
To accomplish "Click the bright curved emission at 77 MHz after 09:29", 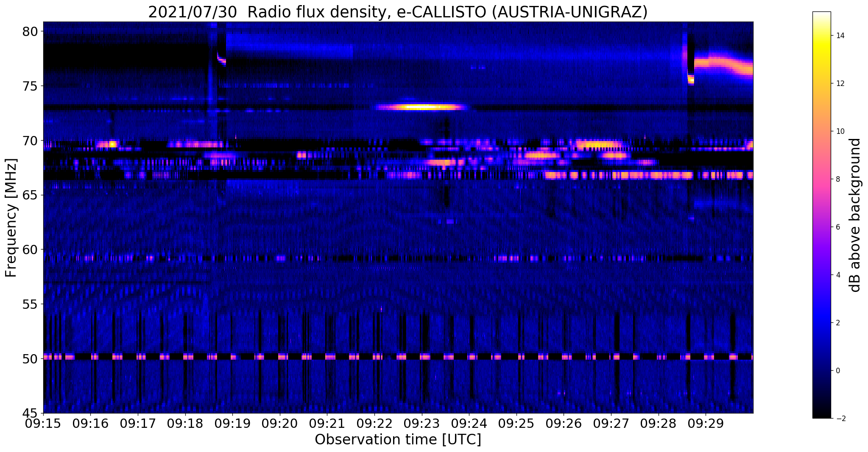I will (724, 64).
